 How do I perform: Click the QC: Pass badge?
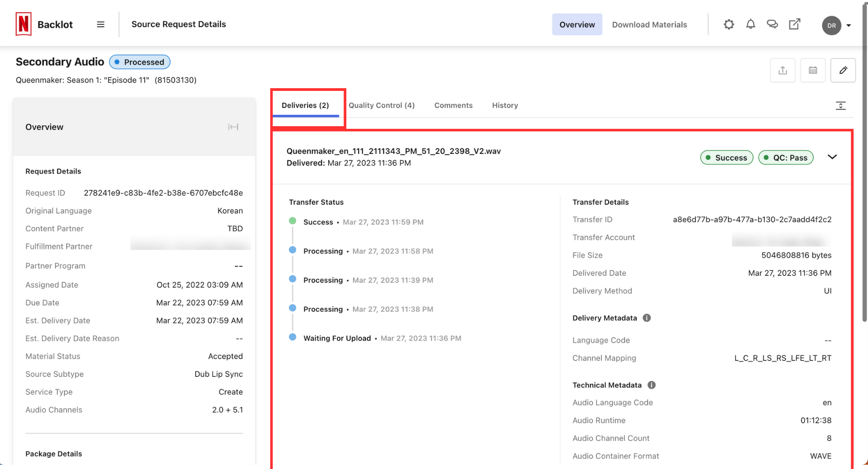coord(786,157)
